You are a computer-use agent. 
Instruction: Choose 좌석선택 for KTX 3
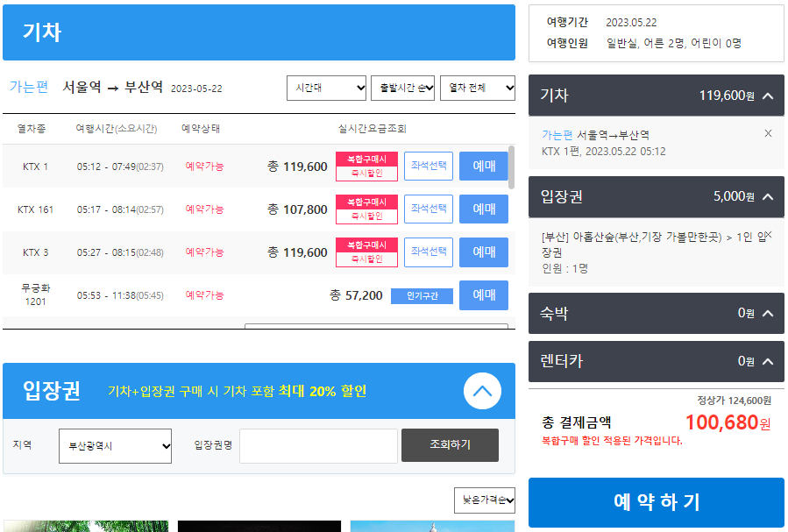428,252
